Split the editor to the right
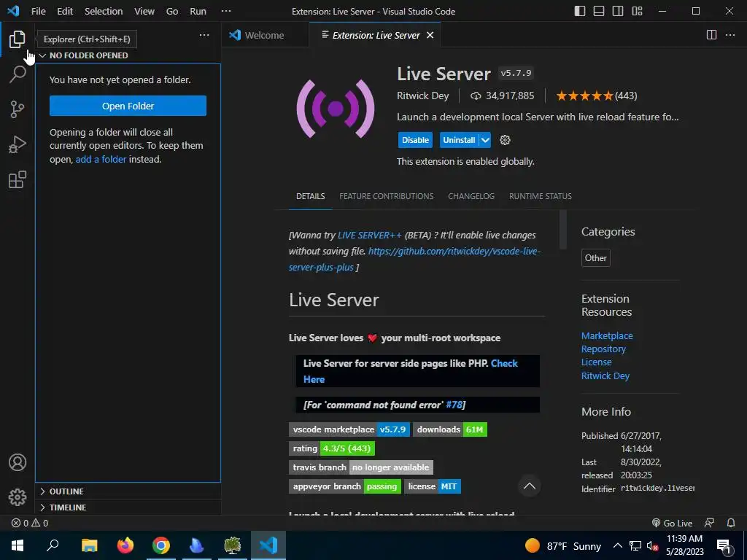This screenshot has height=560, width=747. [x=711, y=35]
